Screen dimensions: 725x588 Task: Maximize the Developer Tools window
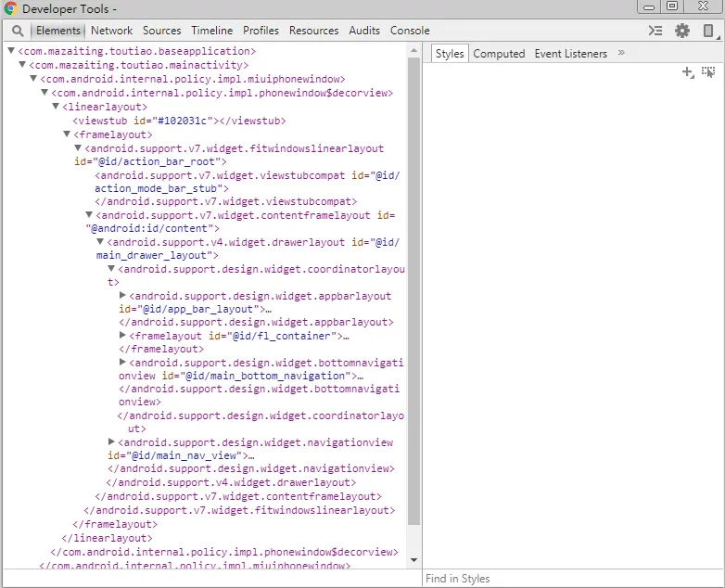(673, 6)
